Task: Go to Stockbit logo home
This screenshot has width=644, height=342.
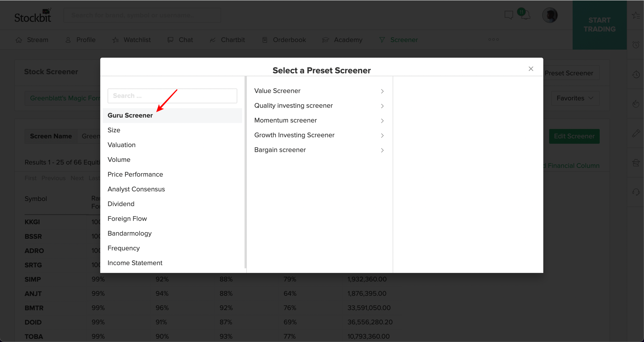Action: 33,15
